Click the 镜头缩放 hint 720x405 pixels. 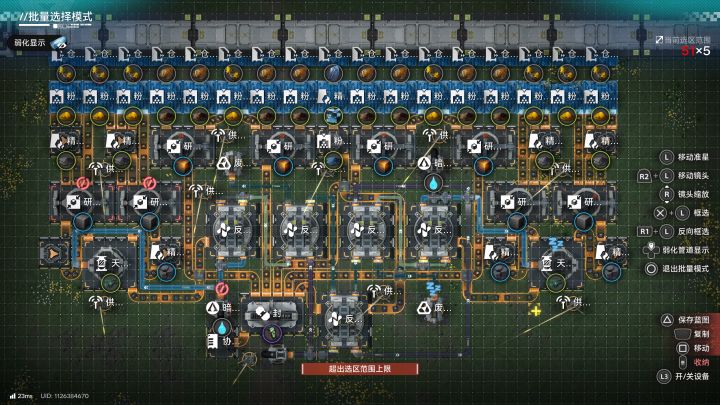pos(685,194)
